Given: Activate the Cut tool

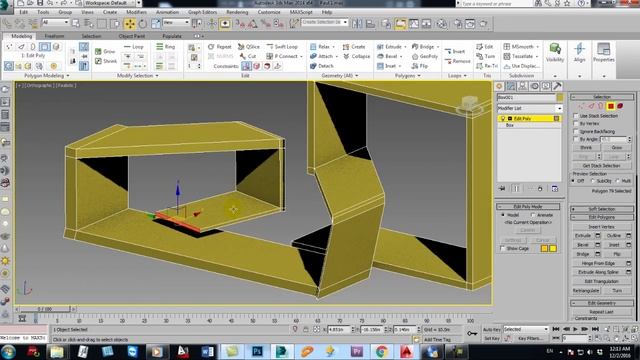Looking at the screenshot, I should click(x=248, y=56).
